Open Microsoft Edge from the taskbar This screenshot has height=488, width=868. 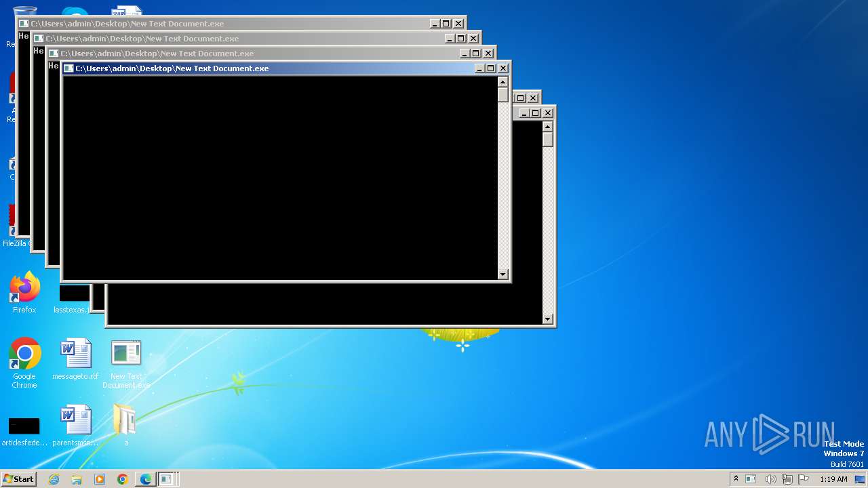coord(145,479)
